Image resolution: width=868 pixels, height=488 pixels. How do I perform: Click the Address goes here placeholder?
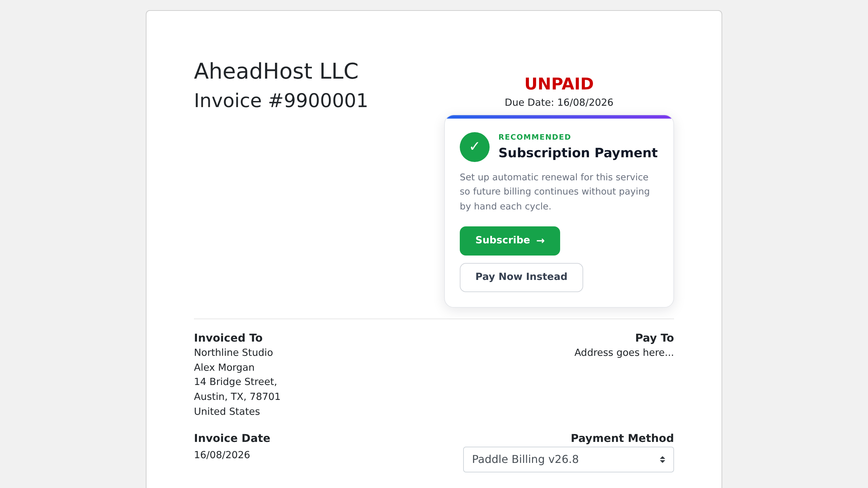(624, 352)
